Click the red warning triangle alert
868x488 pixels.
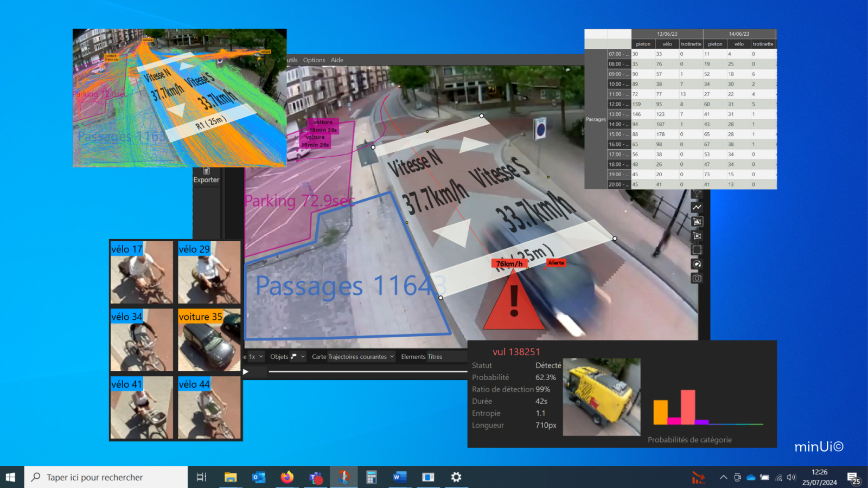[x=513, y=303]
